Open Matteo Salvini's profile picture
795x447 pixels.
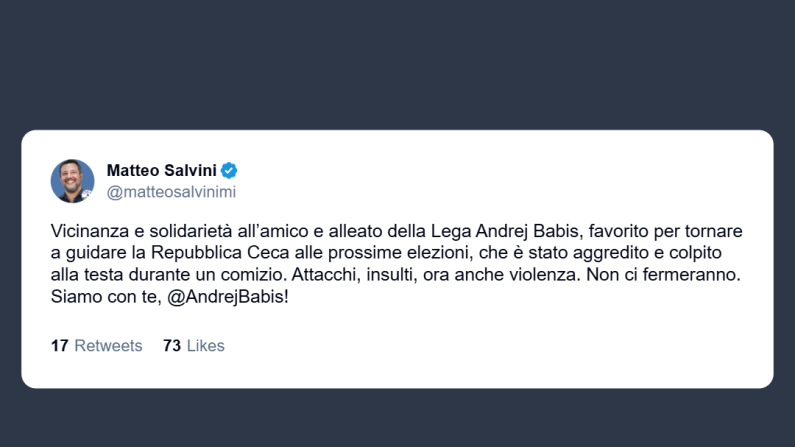click(72, 181)
